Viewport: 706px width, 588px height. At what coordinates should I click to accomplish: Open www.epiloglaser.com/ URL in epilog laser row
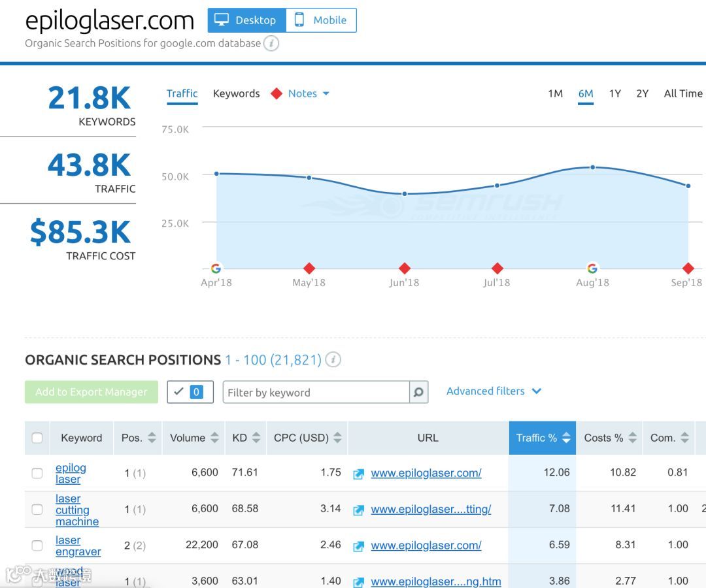point(426,473)
